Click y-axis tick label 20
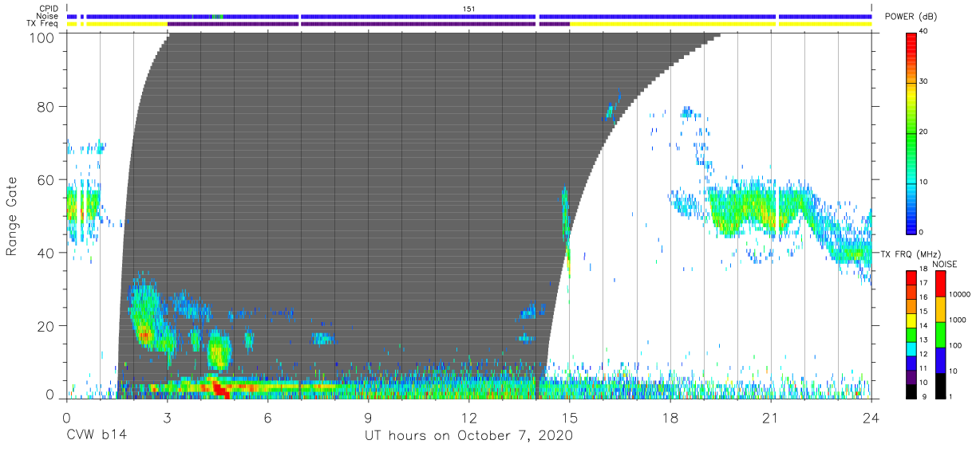Viewport: 980px width, 452px height. (47, 326)
